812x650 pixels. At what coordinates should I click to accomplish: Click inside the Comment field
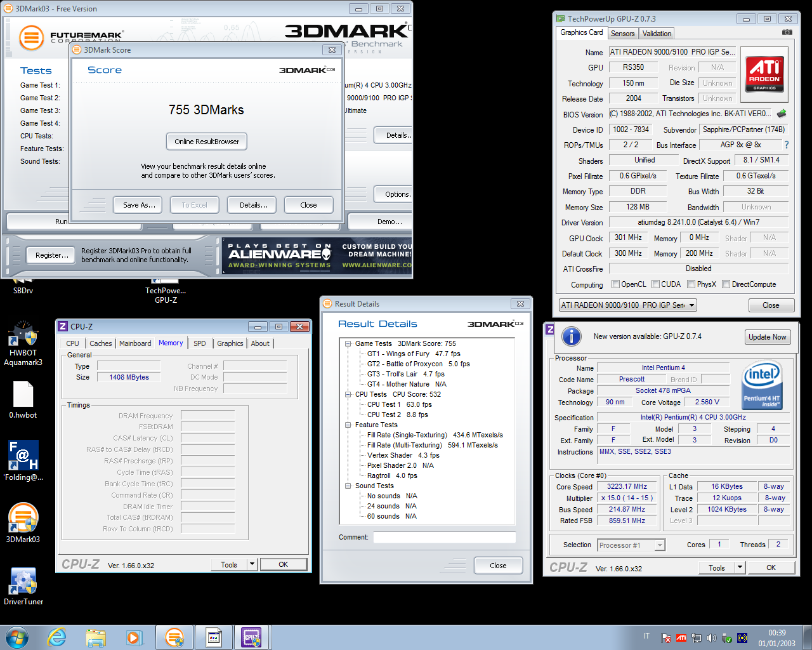click(444, 538)
